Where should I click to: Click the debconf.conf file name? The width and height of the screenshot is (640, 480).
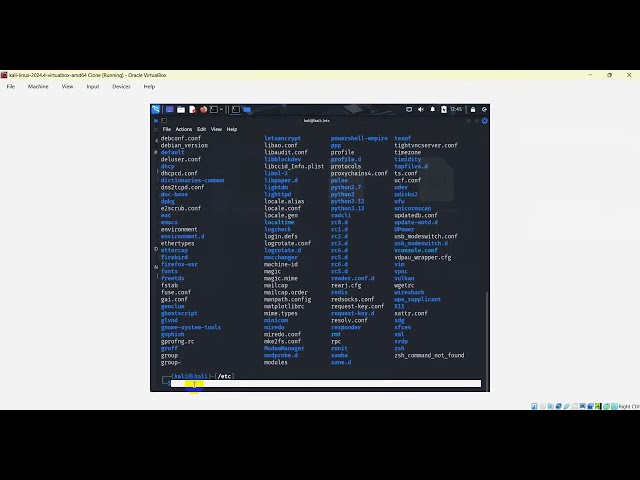(x=181, y=138)
